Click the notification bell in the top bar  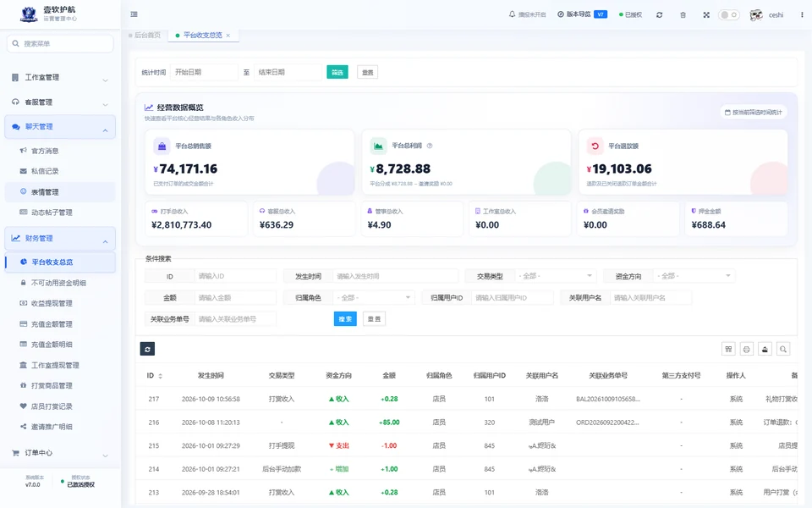click(513, 14)
